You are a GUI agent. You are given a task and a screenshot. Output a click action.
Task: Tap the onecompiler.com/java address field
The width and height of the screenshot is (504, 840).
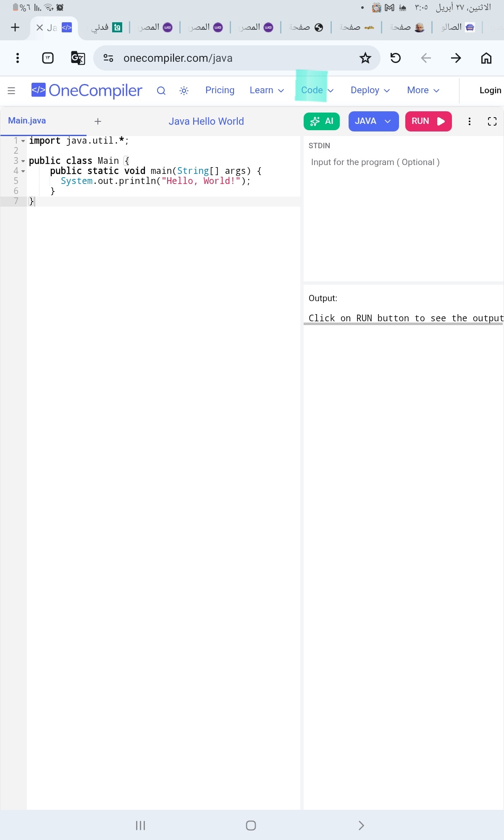(236, 58)
